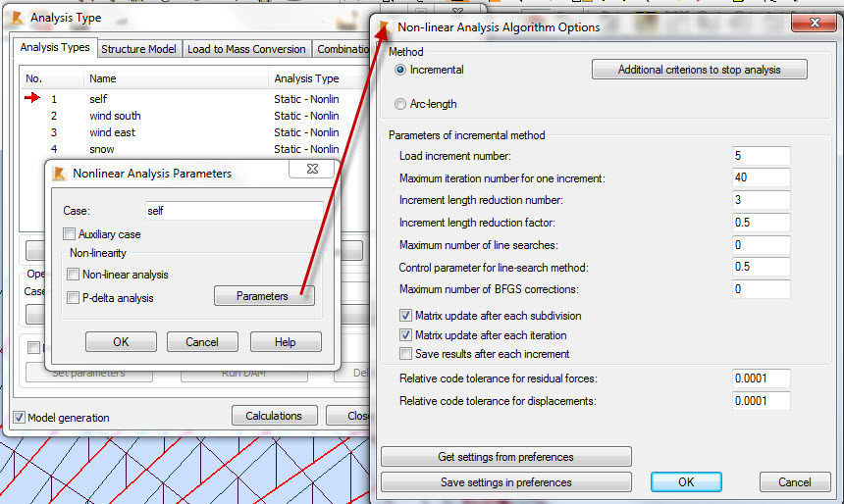Select the Incremental method radio button
The height and width of the screenshot is (504, 844).
(x=400, y=70)
